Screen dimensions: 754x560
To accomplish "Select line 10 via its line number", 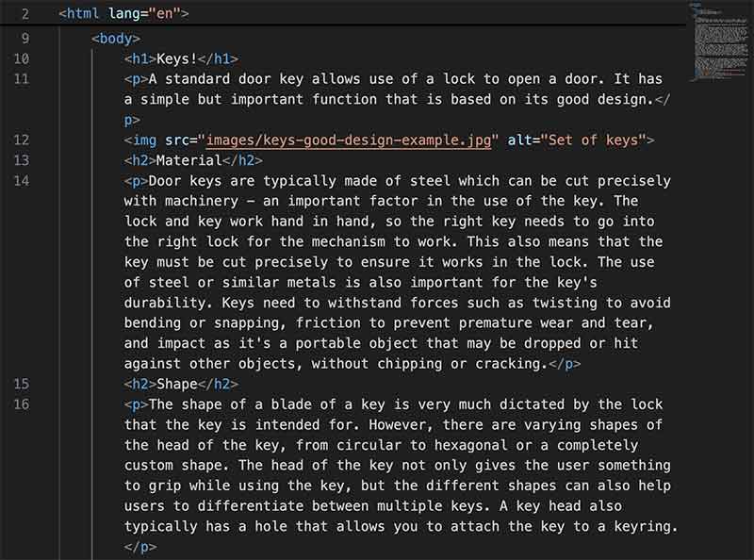I will click(x=23, y=59).
